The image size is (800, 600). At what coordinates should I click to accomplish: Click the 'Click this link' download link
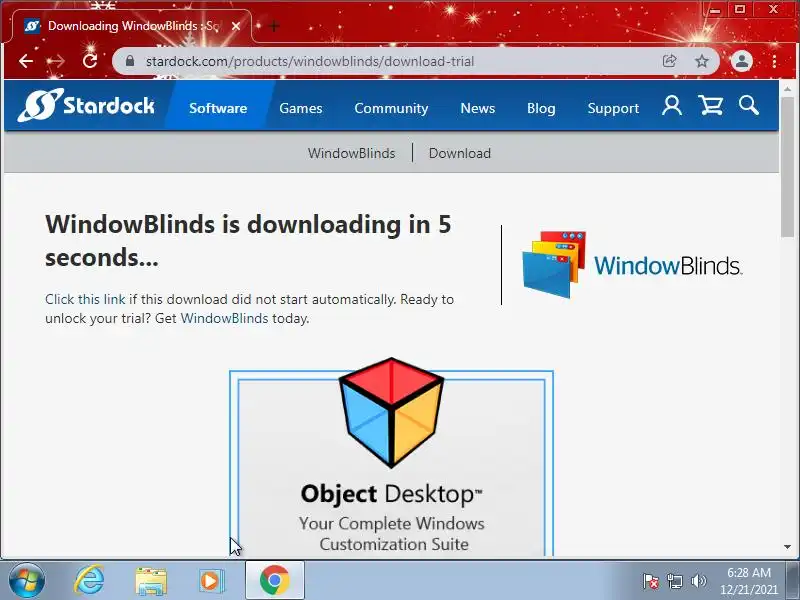click(x=85, y=299)
